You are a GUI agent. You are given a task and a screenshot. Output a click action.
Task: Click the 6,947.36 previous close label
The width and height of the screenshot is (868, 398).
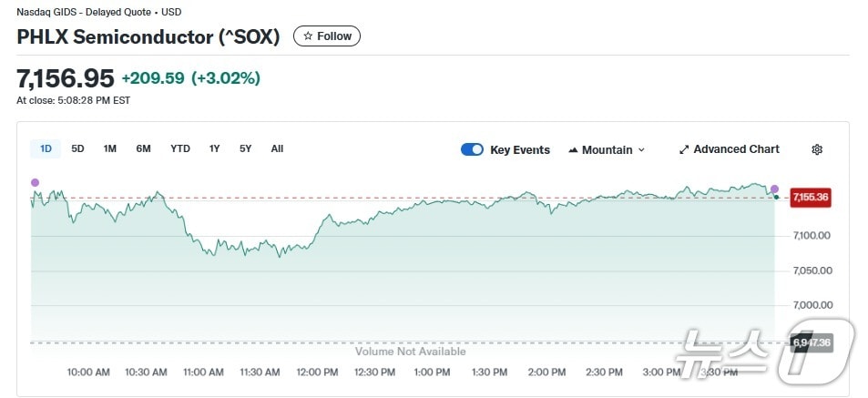pyautogui.click(x=812, y=342)
